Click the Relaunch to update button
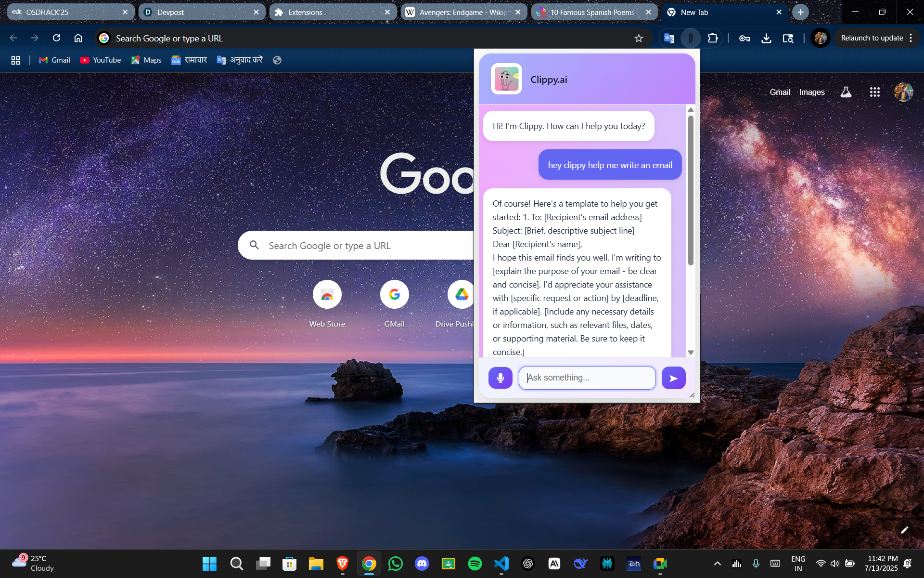The height and width of the screenshot is (578, 924). pos(872,38)
